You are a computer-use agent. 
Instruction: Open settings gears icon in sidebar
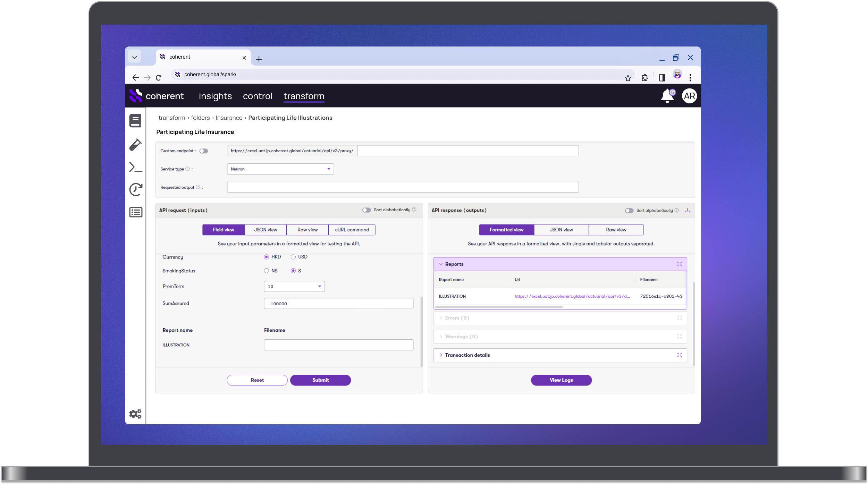(x=135, y=414)
